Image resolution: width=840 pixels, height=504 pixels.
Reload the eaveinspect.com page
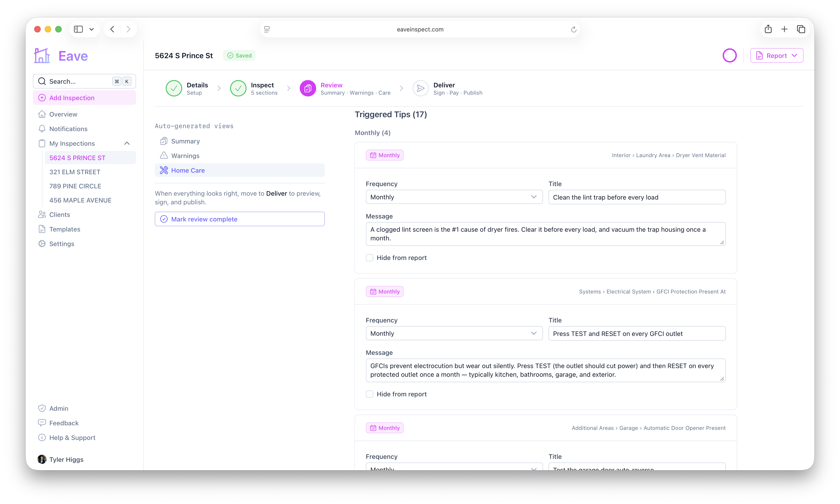tap(574, 30)
